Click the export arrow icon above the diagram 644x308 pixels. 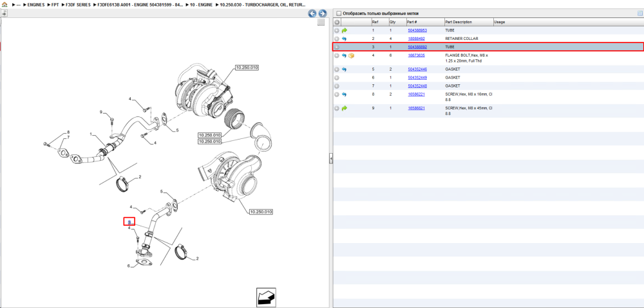tap(4, 13)
